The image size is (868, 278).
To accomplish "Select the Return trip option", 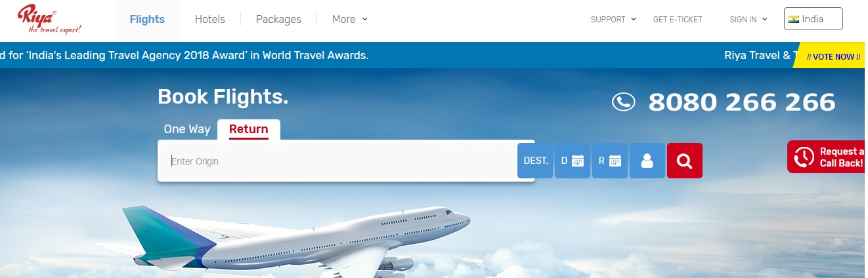I will pyautogui.click(x=248, y=129).
